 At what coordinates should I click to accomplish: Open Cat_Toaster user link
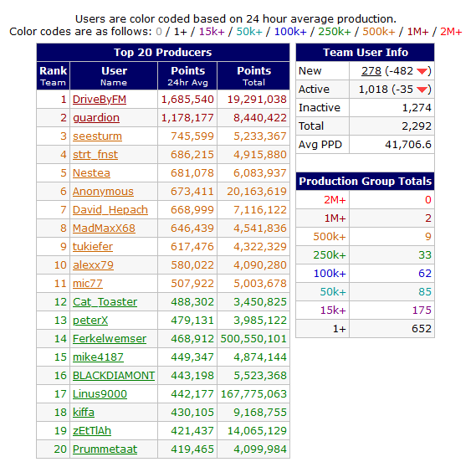pyautogui.click(x=105, y=302)
